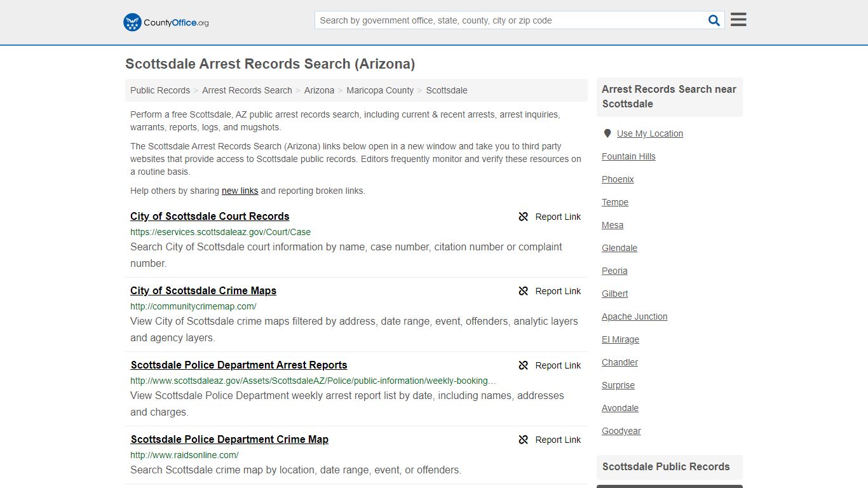Click broken-link icon for Police Department Arrest Reports
This screenshot has height=488, width=868.
(x=523, y=365)
